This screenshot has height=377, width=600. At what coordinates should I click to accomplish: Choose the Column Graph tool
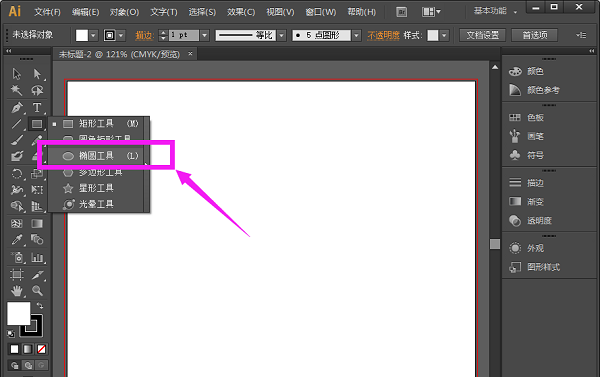(37, 257)
